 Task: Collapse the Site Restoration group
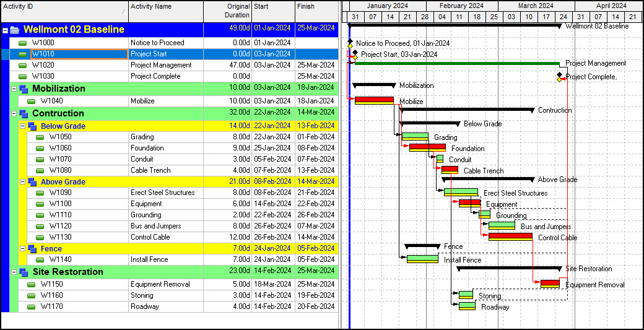(x=14, y=272)
